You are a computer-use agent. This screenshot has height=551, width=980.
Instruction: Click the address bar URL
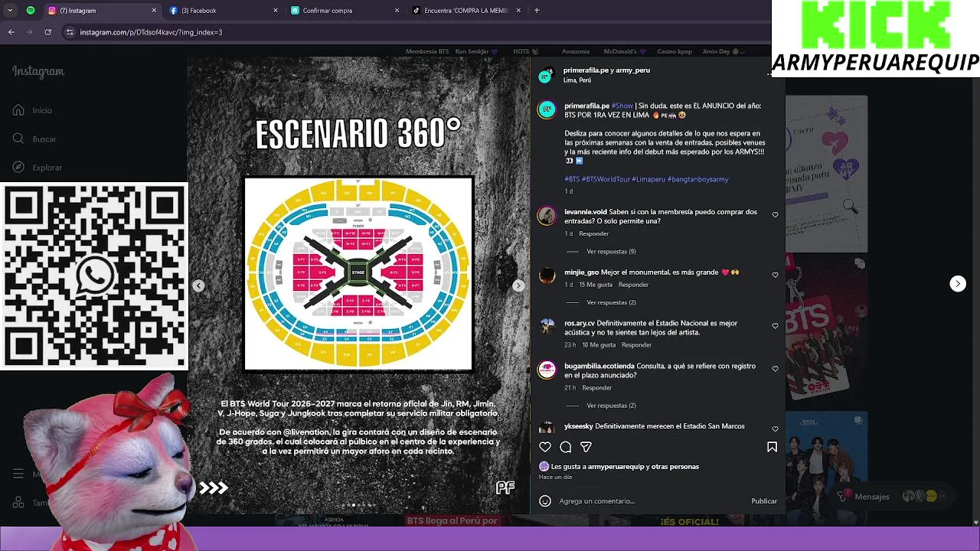(x=151, y=32)
